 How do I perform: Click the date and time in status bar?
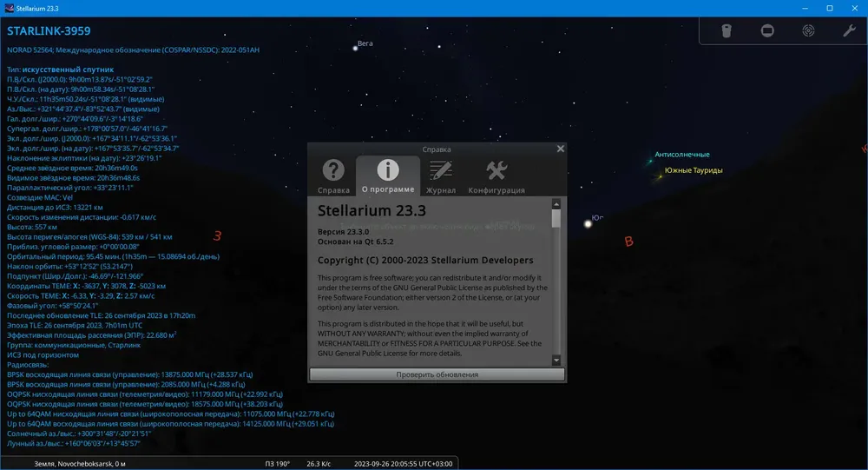coord(403,464)
